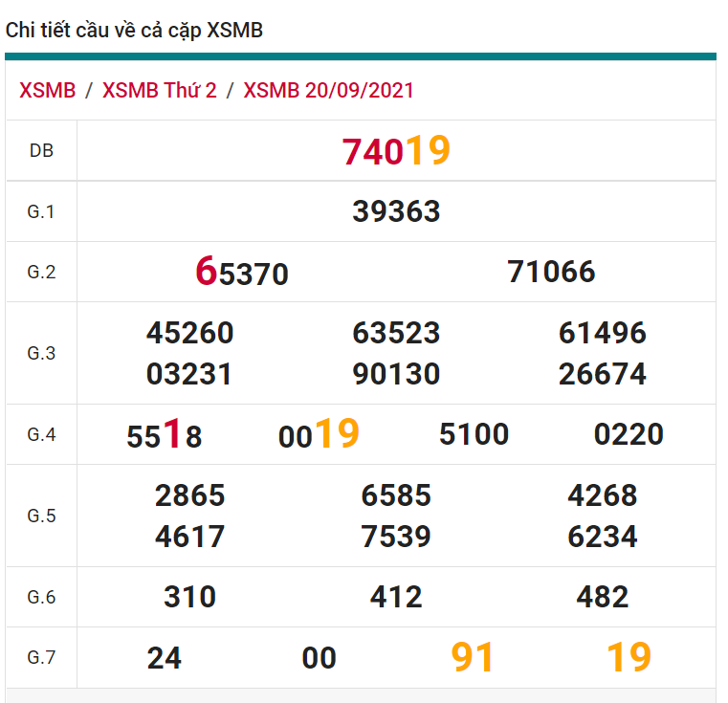Click the G.6 number 412
The image size is (728, 703).
click(x=396, y=598)
